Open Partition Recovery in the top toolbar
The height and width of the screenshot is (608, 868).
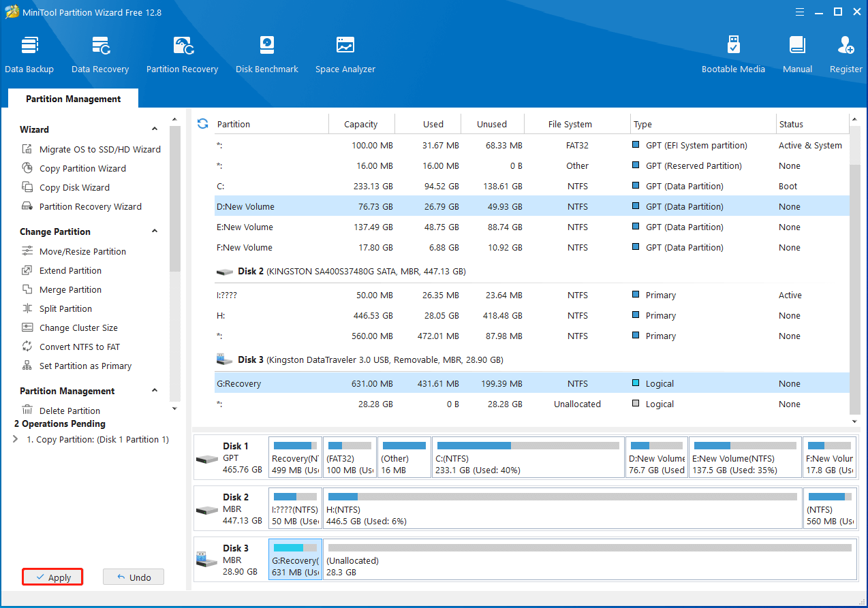[x=182, y=54]
